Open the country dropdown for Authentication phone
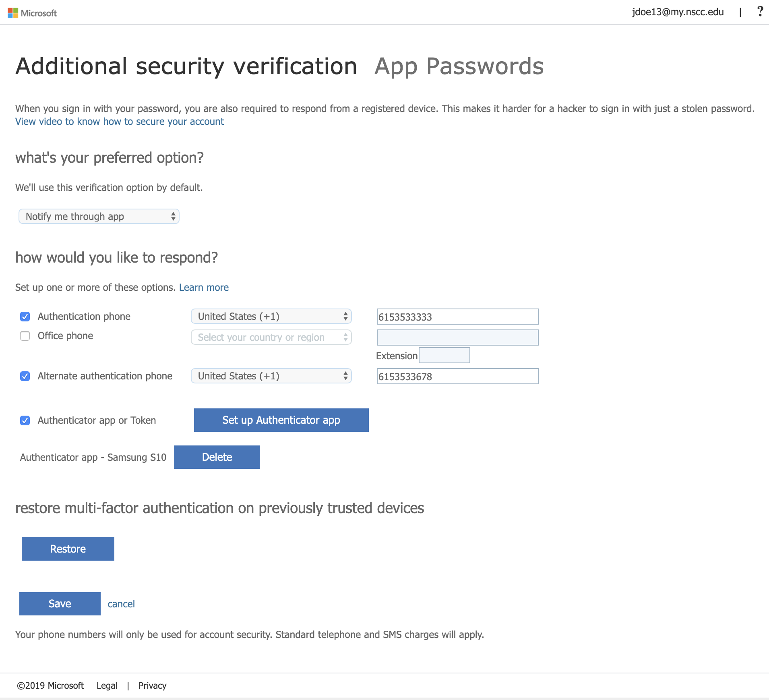 [271, 317]
